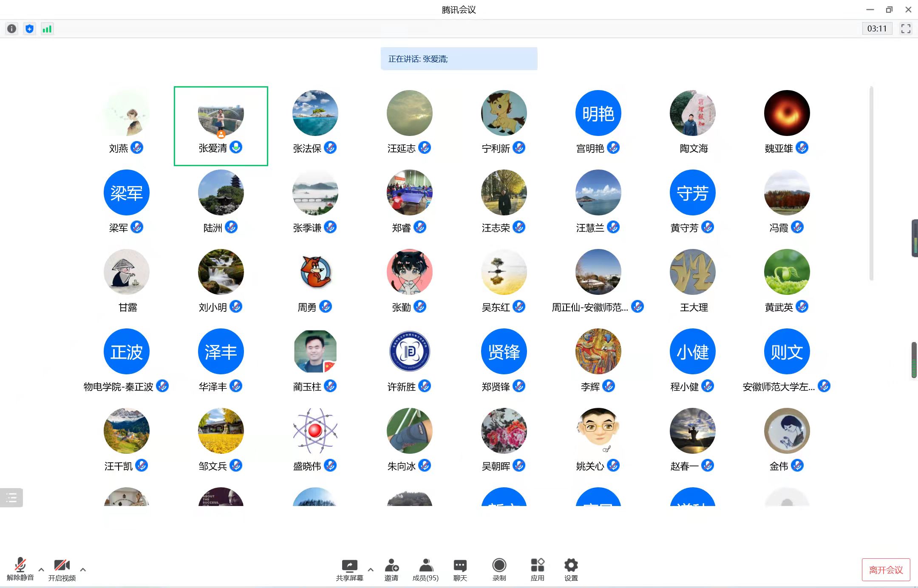Open the Invite (邀请) icon
Screen dimensions: 918x588
(391, 570)
